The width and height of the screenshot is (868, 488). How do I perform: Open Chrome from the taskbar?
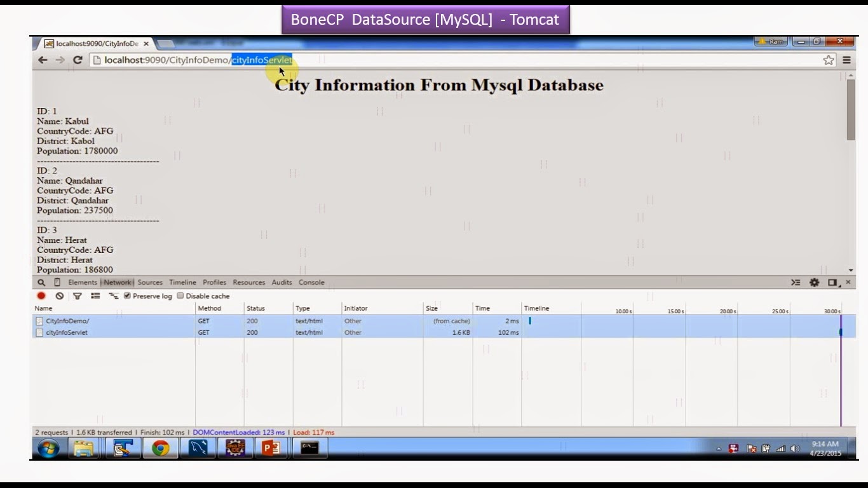pyautogui.click(x=160, y=449)
